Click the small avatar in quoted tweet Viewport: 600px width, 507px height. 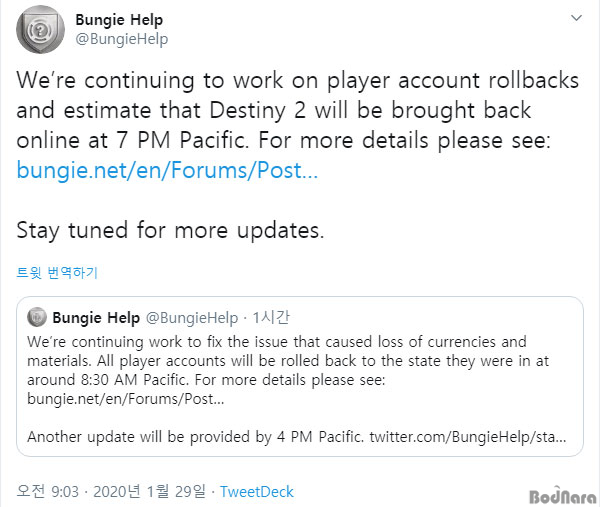(x=37, y=318)
